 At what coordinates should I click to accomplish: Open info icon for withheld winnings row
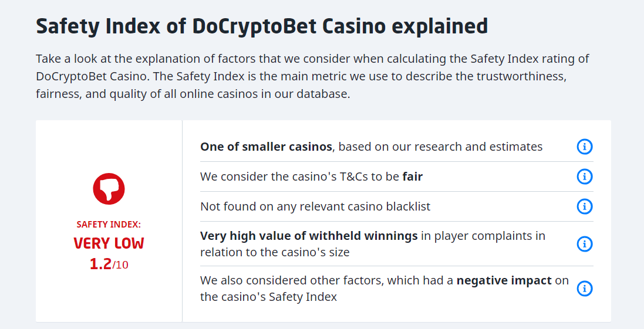[x=584, y=244]
